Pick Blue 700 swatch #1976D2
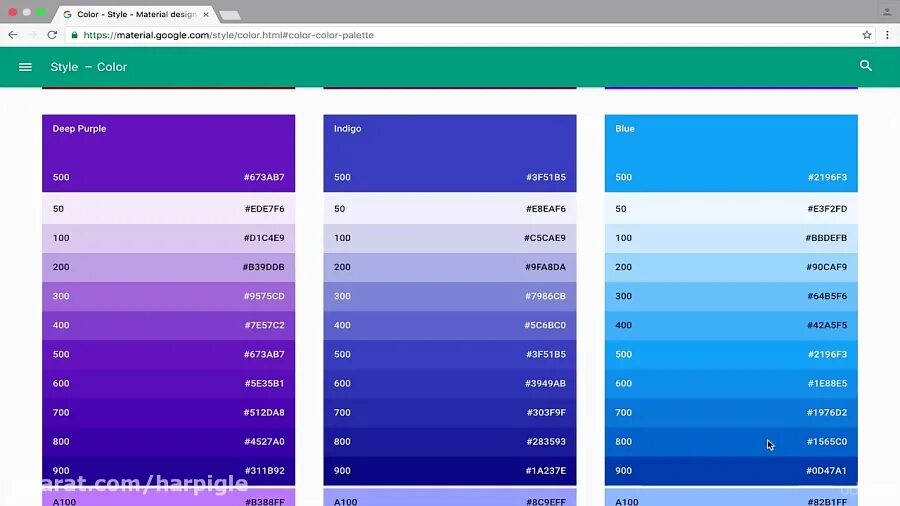This screenshot has height=506, width=900. (731, 412)
